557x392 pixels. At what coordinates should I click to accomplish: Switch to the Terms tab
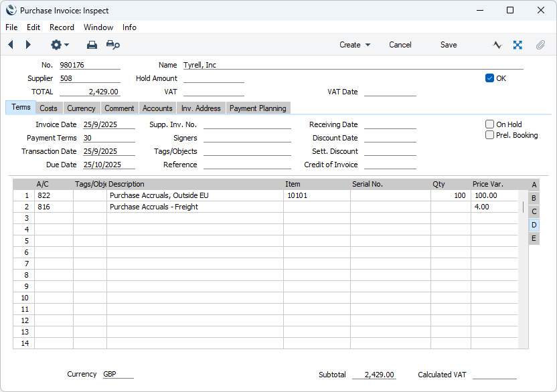pyautogui.click(x=21, y=107)
